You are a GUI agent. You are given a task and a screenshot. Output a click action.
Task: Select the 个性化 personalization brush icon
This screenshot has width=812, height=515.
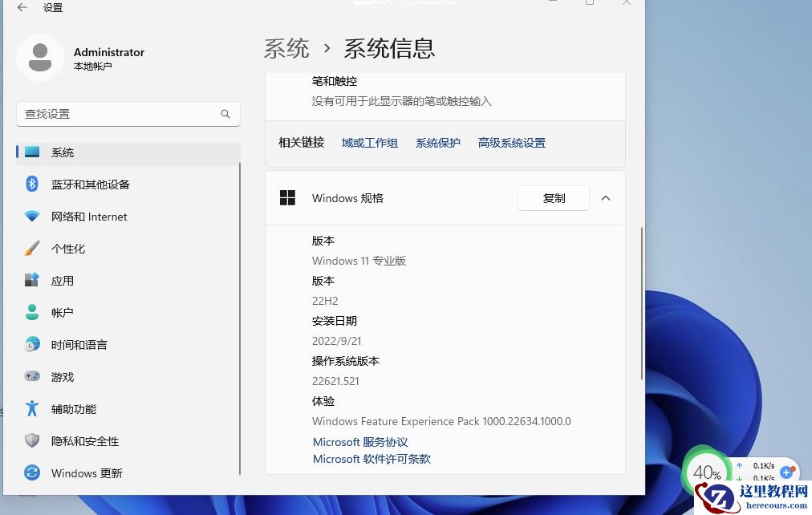coord(30,248)
